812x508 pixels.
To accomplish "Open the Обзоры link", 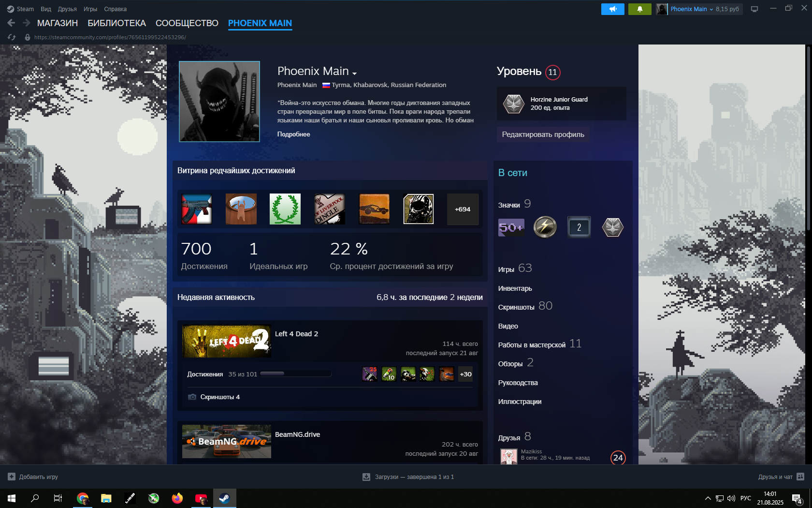I will 516,363.
